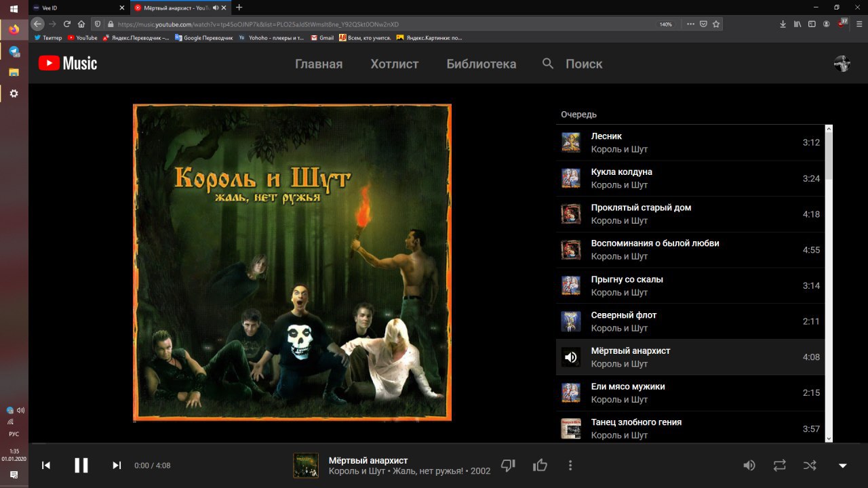Click the now-playing speaker icon in queue
The width and height of the screenshot is (868, 488).
[x=571, y=357]
